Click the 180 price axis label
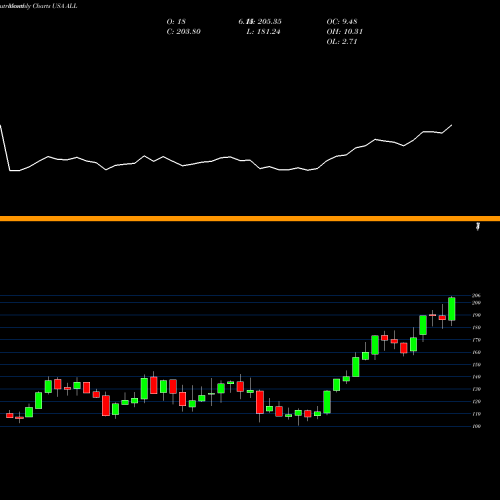 476,327
